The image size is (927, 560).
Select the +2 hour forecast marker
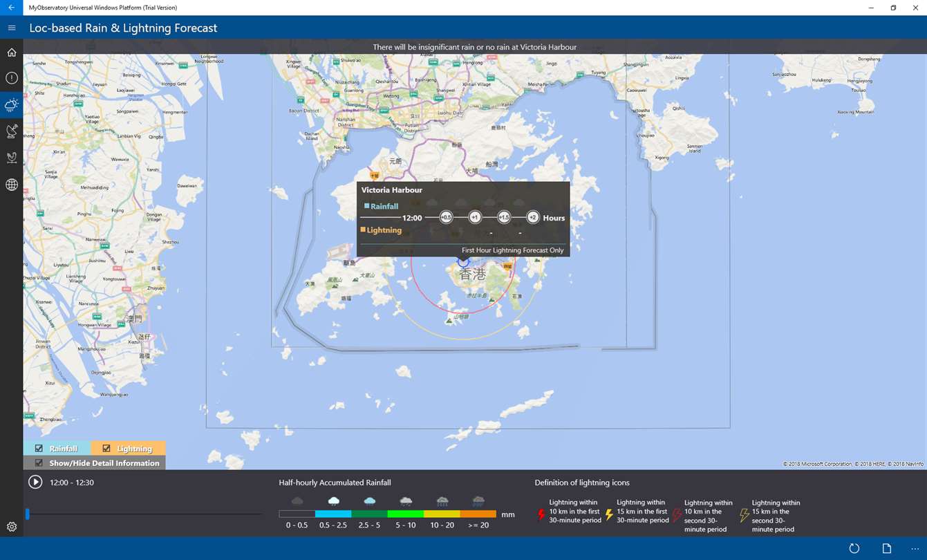533,217
